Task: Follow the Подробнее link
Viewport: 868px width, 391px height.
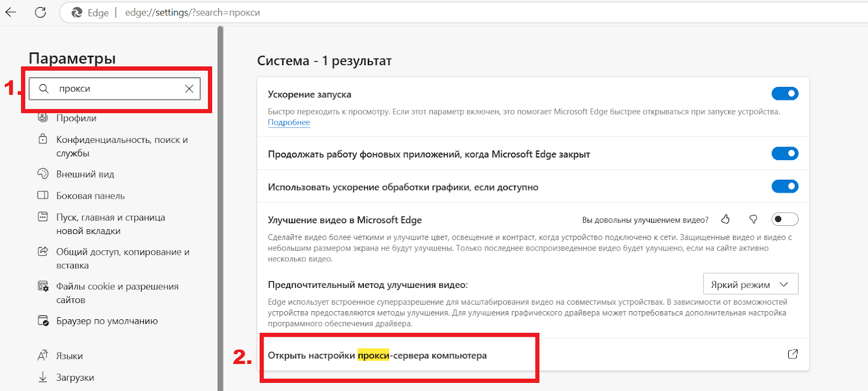Action: (x=289, y=122)
